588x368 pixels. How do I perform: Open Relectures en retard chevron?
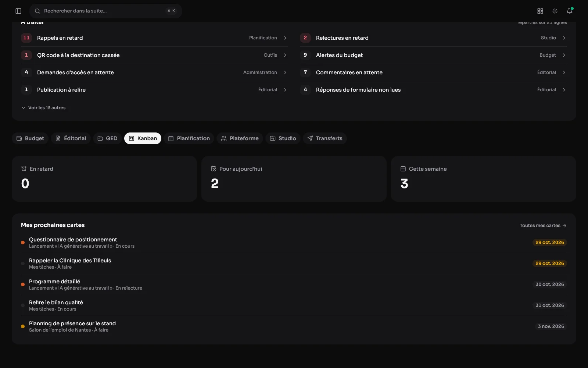564,38
